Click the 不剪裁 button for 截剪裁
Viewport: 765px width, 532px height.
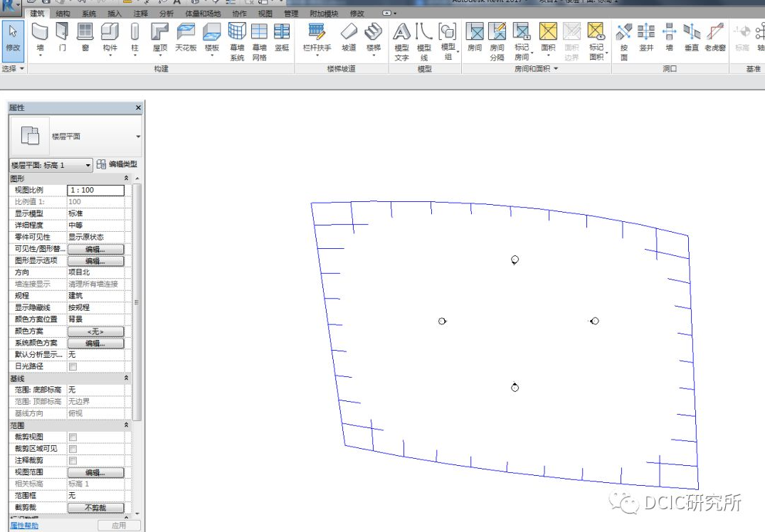click(x=95, y=508)
